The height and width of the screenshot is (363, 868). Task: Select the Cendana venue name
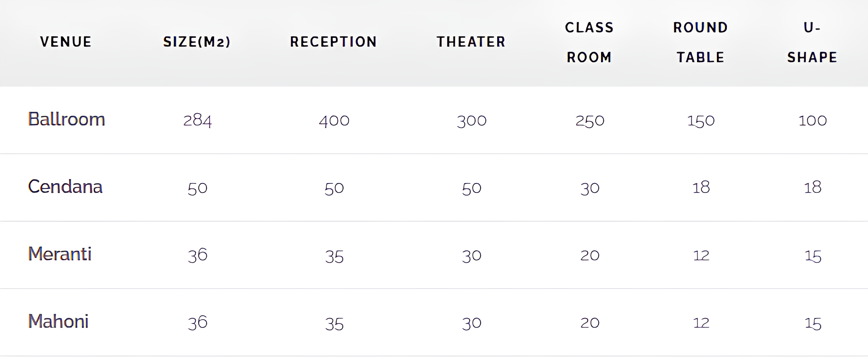pos(65,187)
